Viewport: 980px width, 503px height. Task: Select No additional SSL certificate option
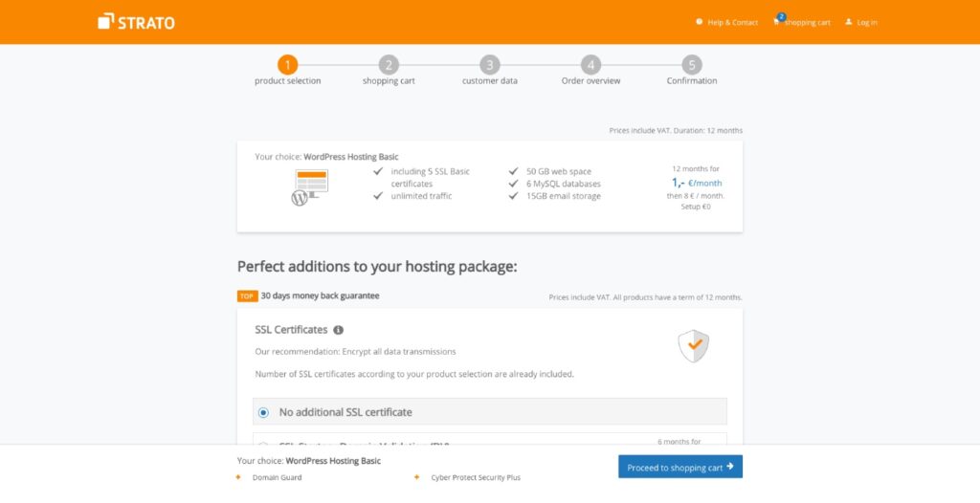[x=263, y=412]
